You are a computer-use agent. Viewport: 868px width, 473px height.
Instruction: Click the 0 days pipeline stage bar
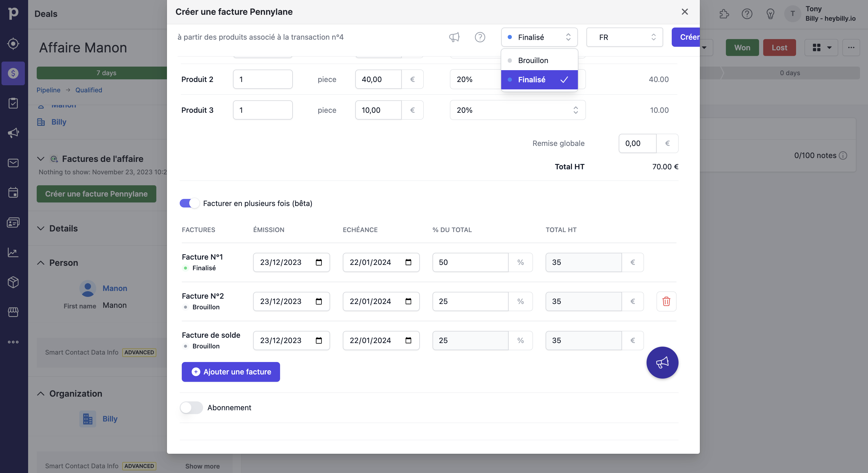pyautogui.click(x=790, y=73)
